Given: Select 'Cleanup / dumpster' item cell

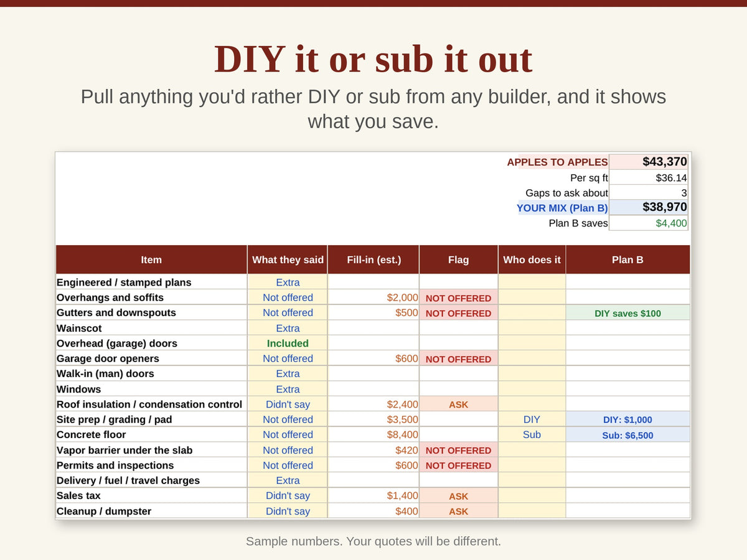Looking at the screenshot, I should tap(151, 511).
